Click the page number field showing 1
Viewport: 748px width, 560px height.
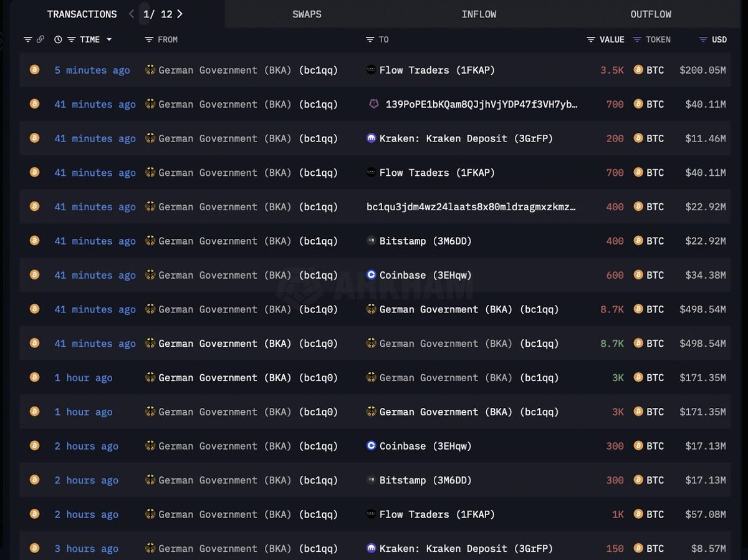click(x=146, y=14)
